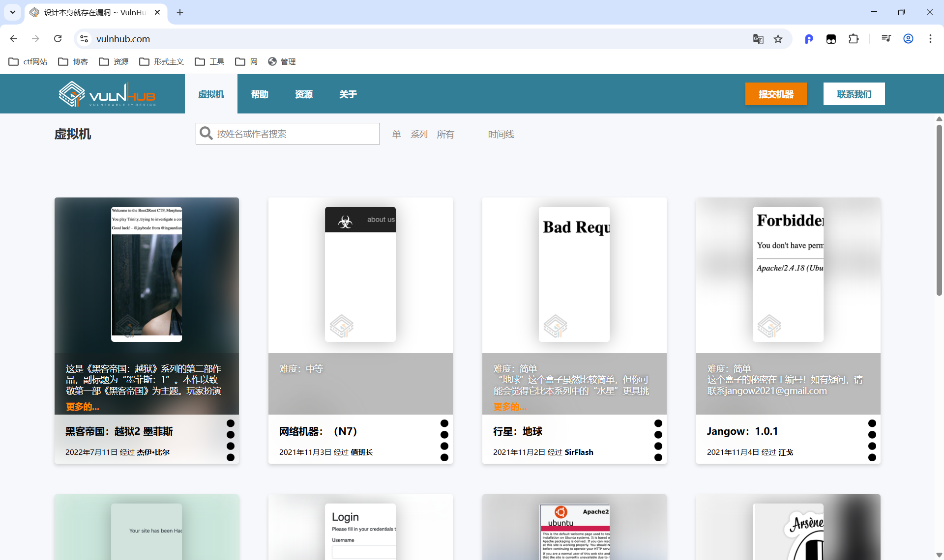Open the 行星：地球 title link
Viewport: 944px width, 560px height.
pyautogui.click(x=518, y=431)
